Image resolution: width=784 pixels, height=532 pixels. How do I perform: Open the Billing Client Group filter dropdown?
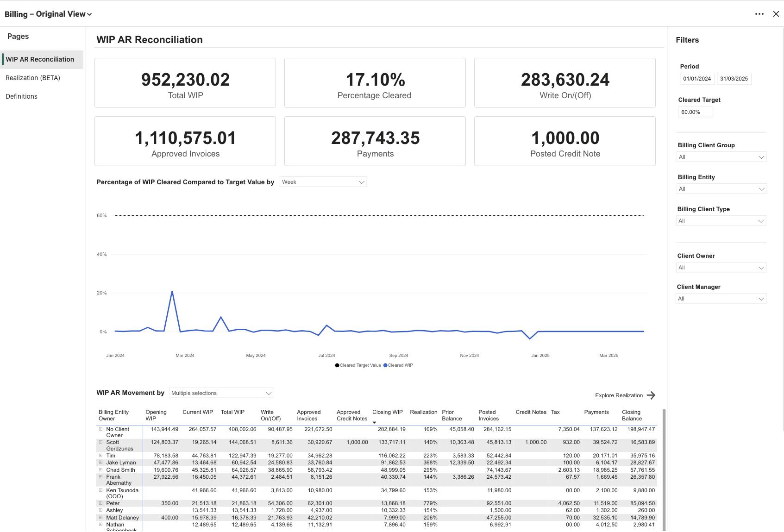click(721, 157)
